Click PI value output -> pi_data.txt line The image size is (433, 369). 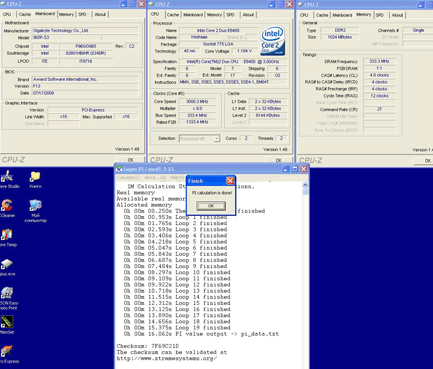[201, 334]
